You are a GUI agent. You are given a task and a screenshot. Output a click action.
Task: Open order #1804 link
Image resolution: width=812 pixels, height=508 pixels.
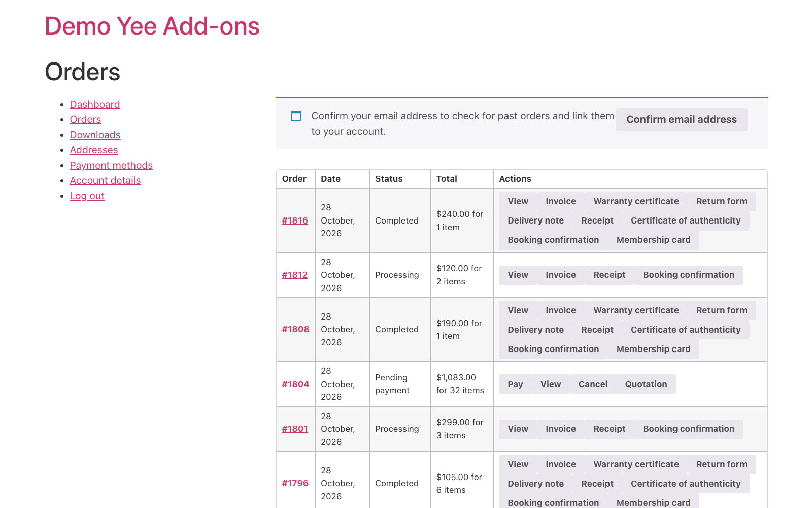[295, 384]
